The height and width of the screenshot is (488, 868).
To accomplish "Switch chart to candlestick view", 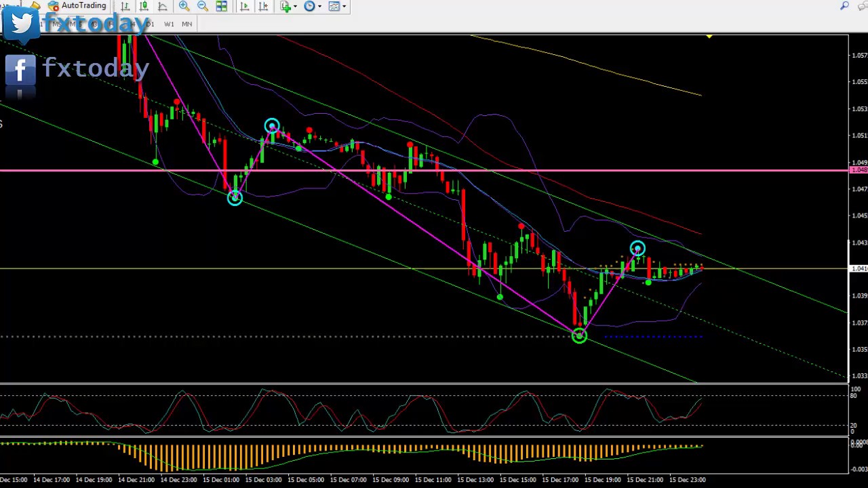I will [x=144, y=6].
